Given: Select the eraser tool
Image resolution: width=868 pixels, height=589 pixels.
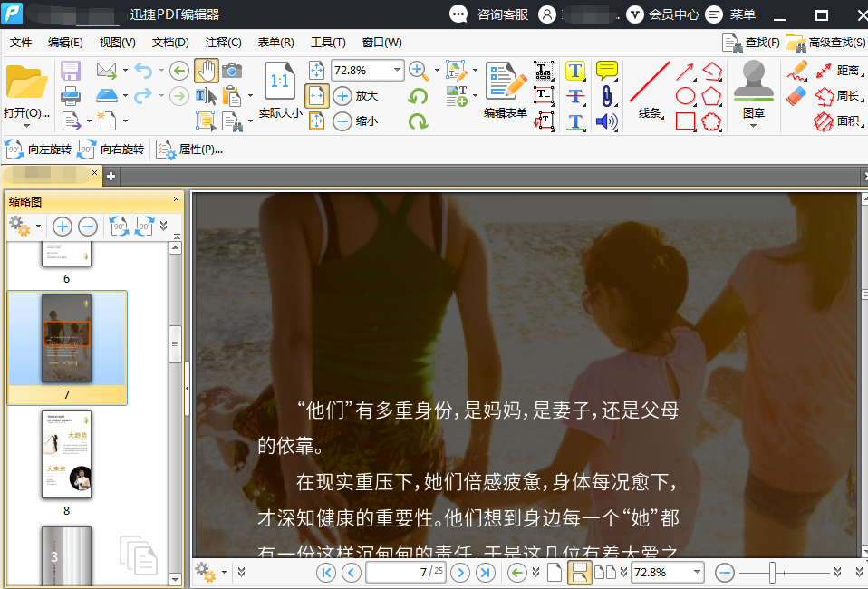Looking at the screenshot, I should [x=796, y=96].
